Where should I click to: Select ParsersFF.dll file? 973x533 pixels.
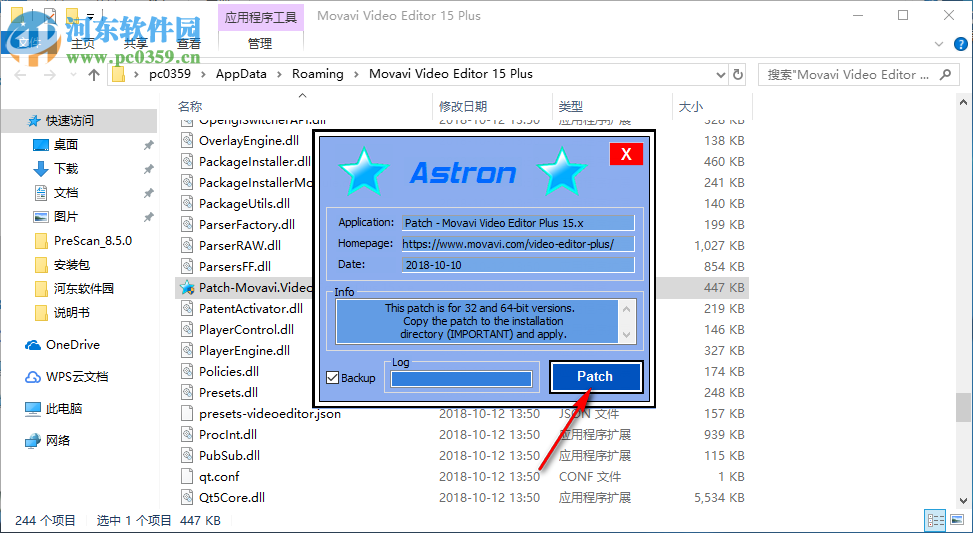point(235,267)
